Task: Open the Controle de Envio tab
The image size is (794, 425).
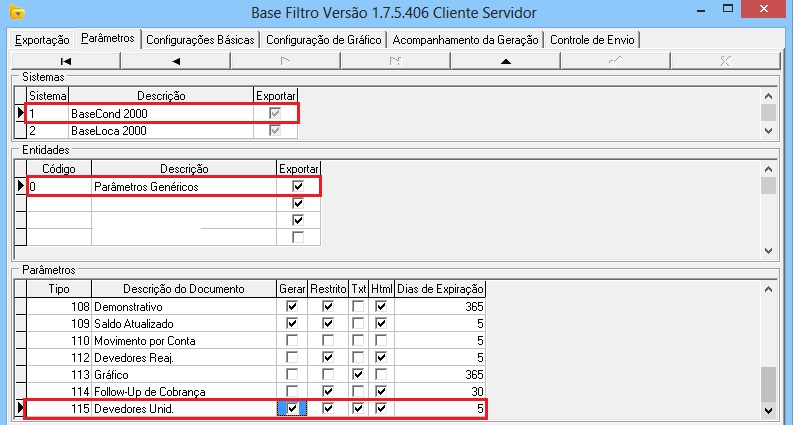Action: coord(593,40)
